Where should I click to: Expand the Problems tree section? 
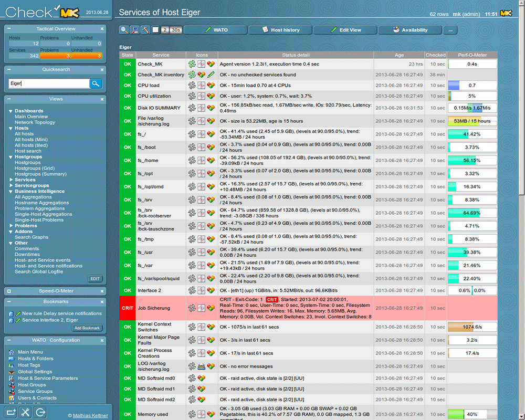(10, 226)
